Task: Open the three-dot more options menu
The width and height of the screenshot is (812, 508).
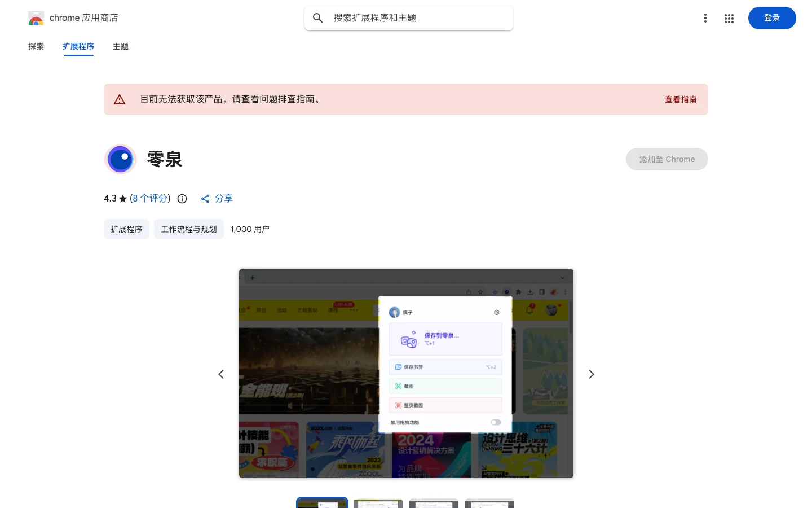Action: click(x=705, y=18)
